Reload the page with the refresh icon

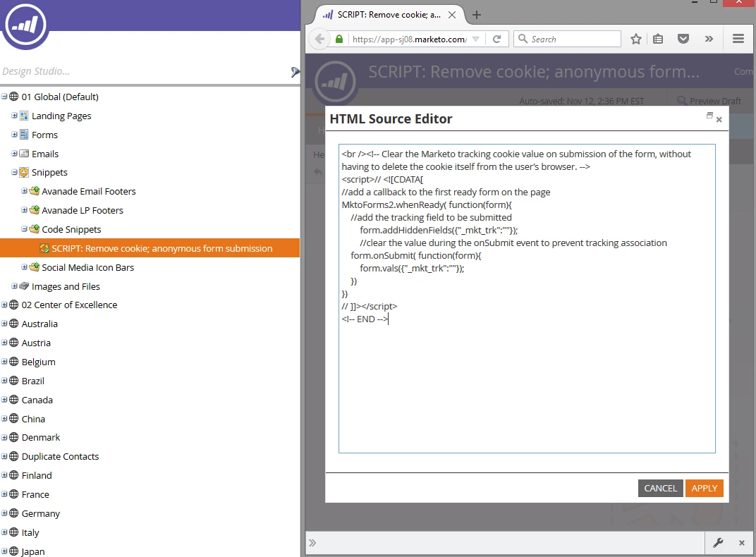click(496, 39)
